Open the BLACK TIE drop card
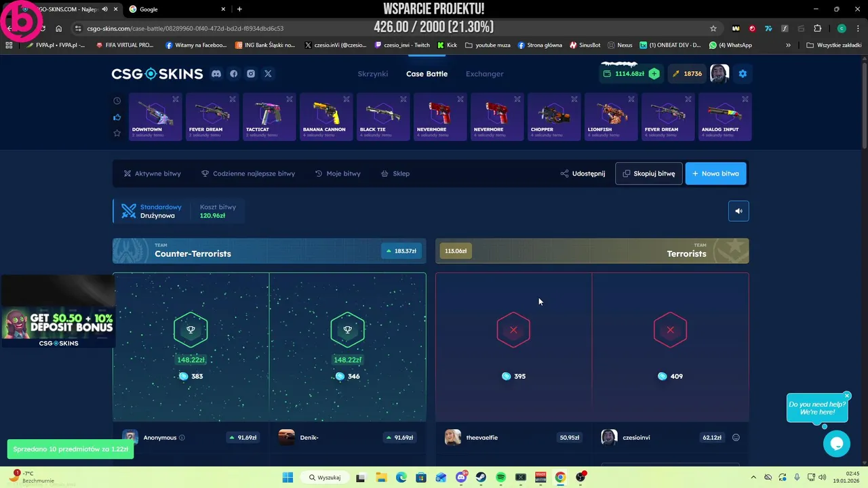 click(382, 117)
